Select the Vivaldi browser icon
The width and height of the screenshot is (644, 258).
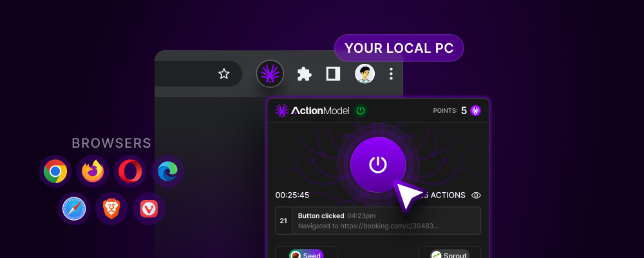click(149, 208)
